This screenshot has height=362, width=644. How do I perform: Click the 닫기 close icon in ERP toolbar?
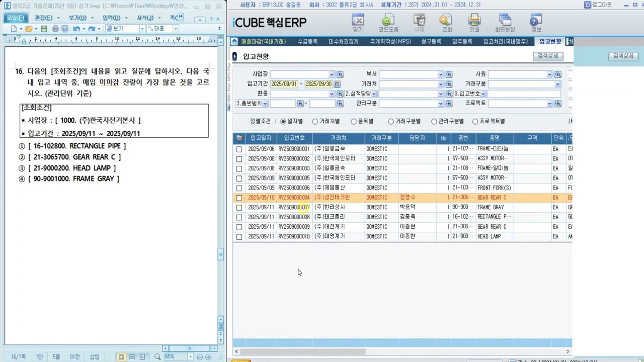point(358,20)
